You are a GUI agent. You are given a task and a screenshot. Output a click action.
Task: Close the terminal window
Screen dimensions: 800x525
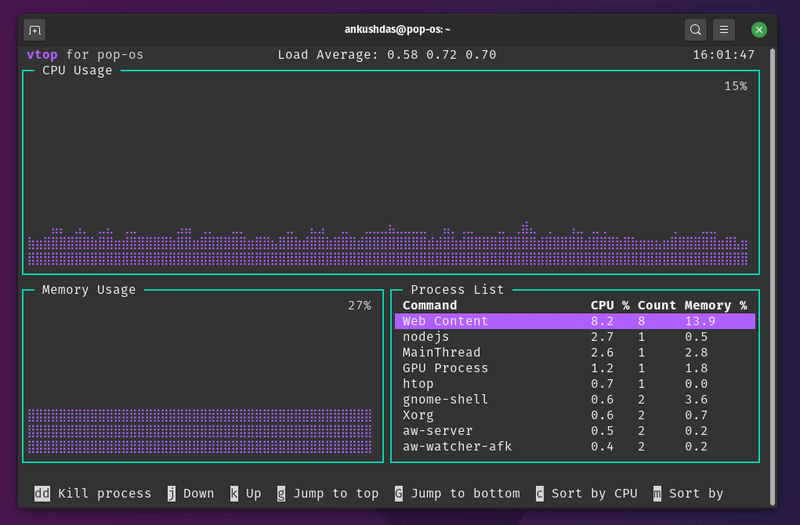pyautogui.click(x=759, y=30)
